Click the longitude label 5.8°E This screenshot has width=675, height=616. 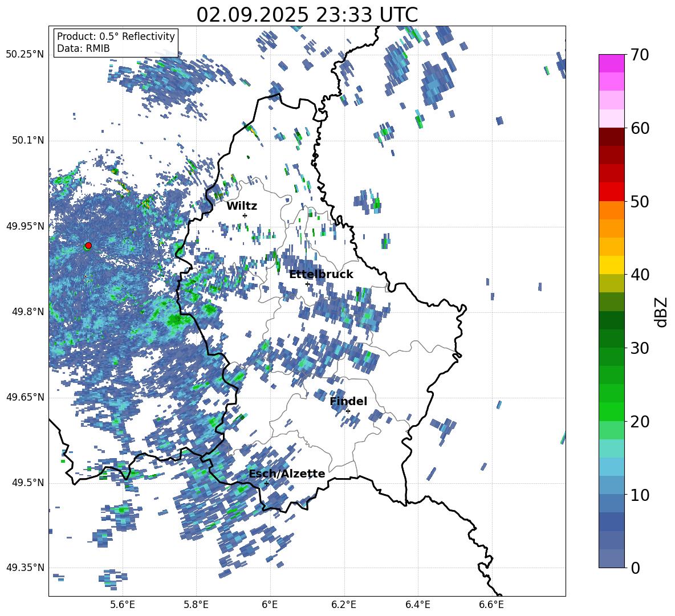(196, 605)
